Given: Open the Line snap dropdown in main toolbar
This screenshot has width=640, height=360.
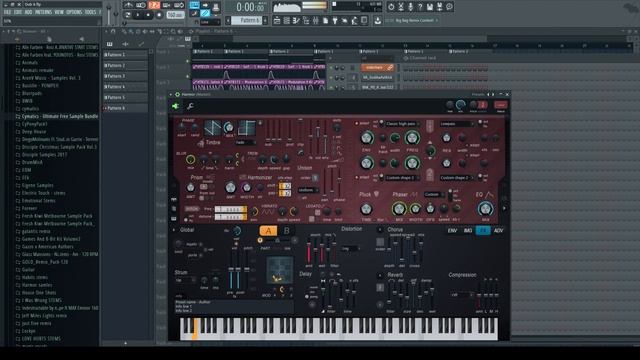Looking at the screenshot, I should pyautogui.click(x=210, y=22).
